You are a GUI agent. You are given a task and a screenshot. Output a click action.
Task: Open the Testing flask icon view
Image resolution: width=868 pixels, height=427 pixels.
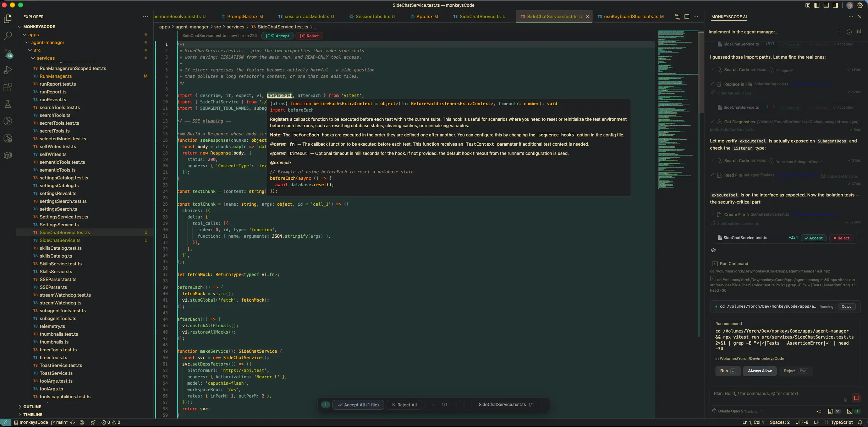[x=7, y=104]
